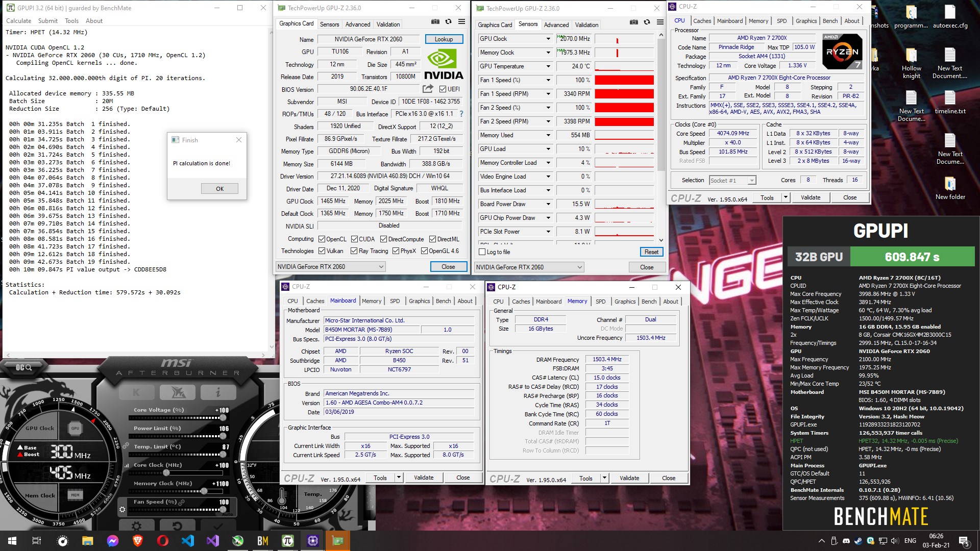This screenshot has height=551, width=980.
Task: Switch to Validation tab in GPU-Z Sensors window
Action: coord(586,25)
